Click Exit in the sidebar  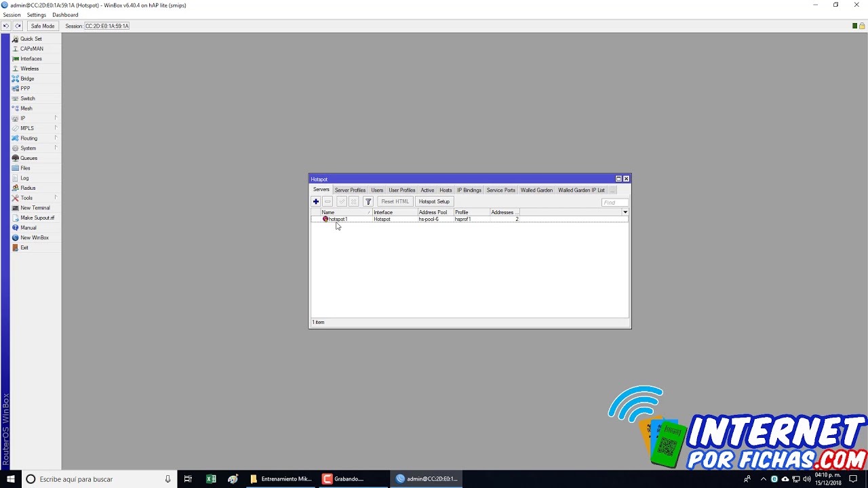[x=24, y=247]
